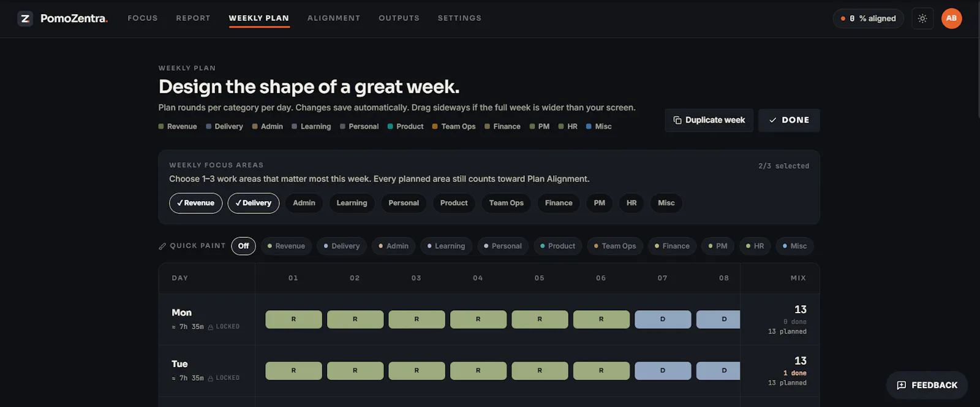Choose HR in Quick Paint

pos(755,246)
